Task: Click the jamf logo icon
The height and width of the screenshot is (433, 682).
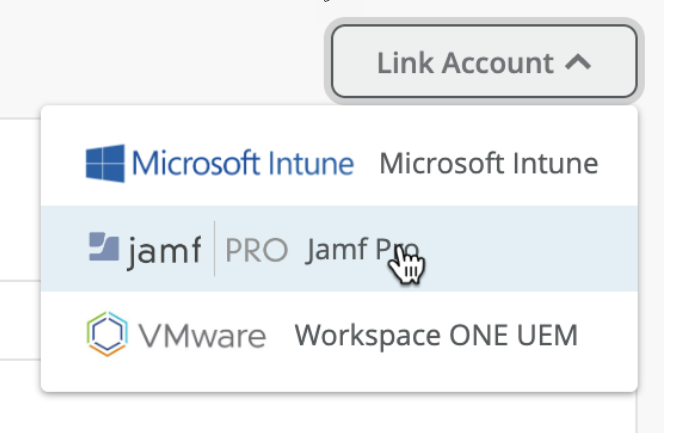Action: [x=104, y=248]
